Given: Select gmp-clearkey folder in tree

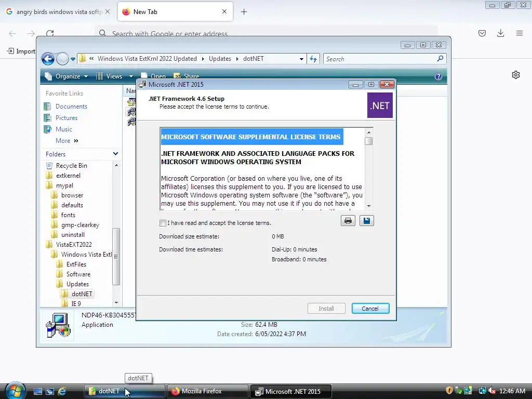Looking at the screenshot, I should 80,225.
